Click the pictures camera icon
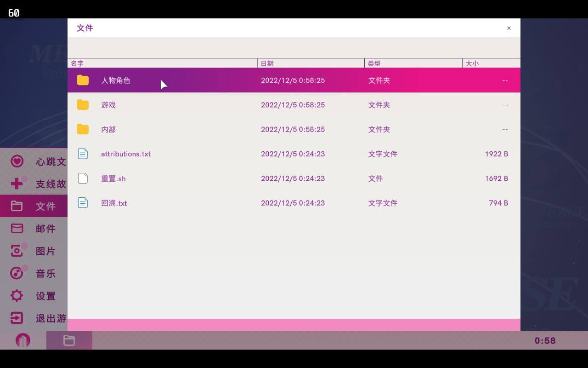The image size is (588, 368). pos(17,251)
